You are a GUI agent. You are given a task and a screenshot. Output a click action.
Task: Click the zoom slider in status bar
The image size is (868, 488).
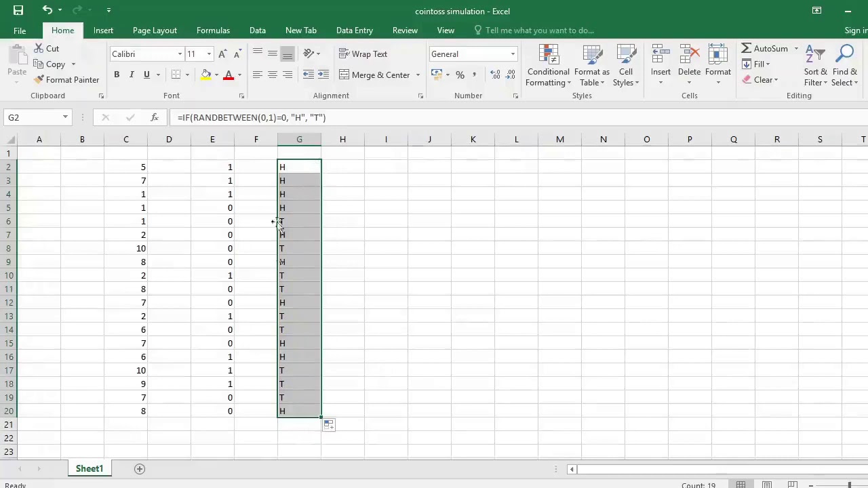pyautogui.click(x=849, y=485)
